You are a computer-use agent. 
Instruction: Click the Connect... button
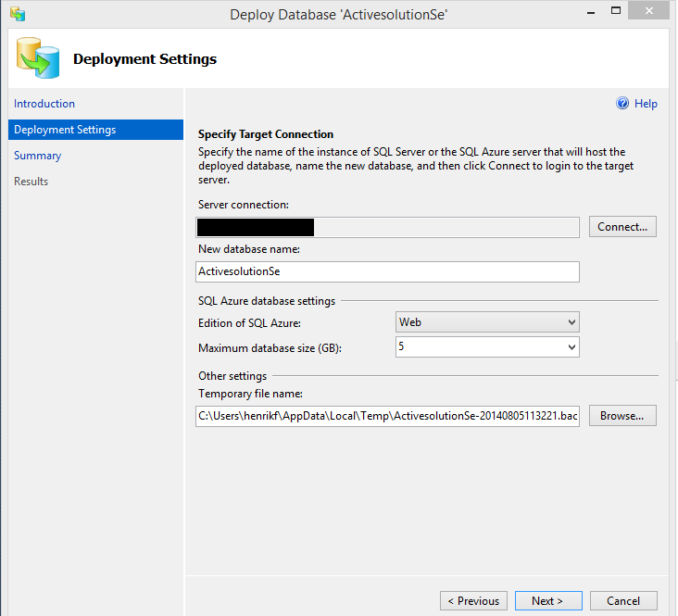pos(622,227)
